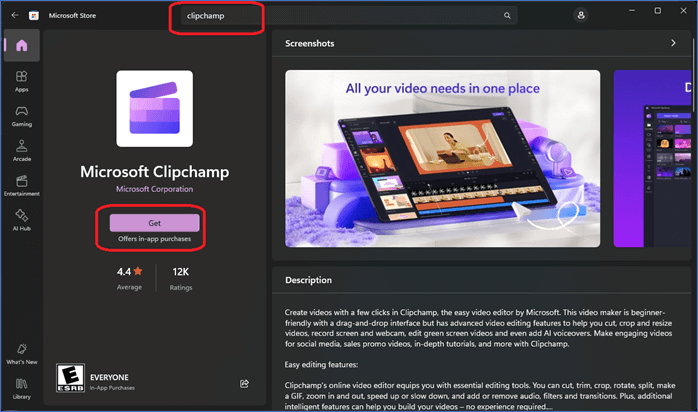Image resolution: width=698 pixels, height=412 pixels.
Task: Click the 'In-App Purchases' label
Action: tap(112, 388)
